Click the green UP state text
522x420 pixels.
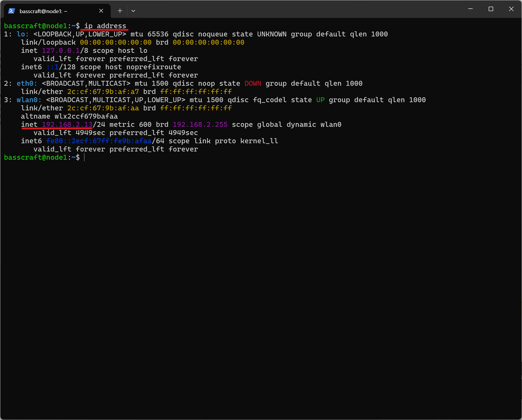[x=320, y=100]
